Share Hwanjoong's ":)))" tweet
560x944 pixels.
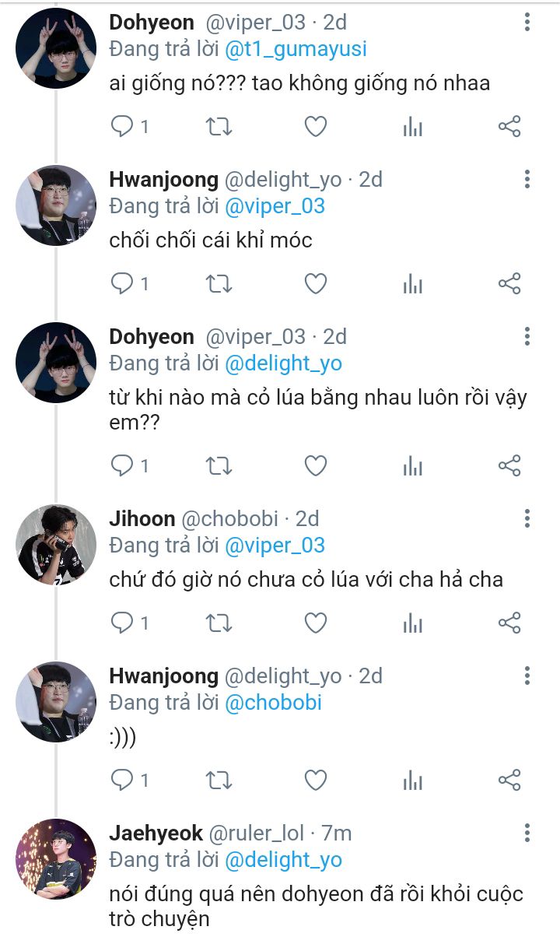pyautogui.click(x=509, y=780)
